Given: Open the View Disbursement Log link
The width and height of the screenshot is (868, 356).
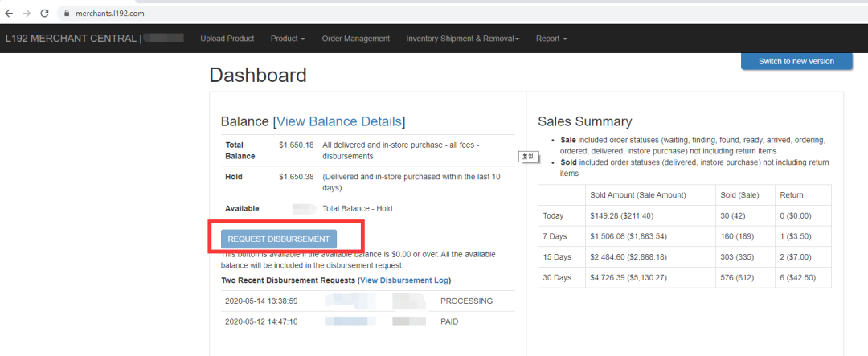Looking at the screenshot, I should click(x=404, y=280).
